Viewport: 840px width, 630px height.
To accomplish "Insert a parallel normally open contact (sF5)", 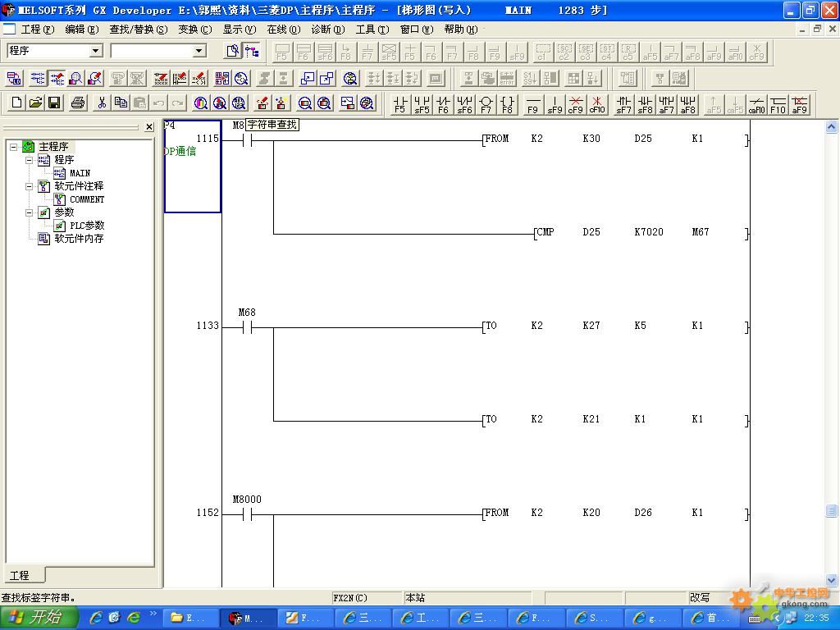I will [x=422, y=104].
